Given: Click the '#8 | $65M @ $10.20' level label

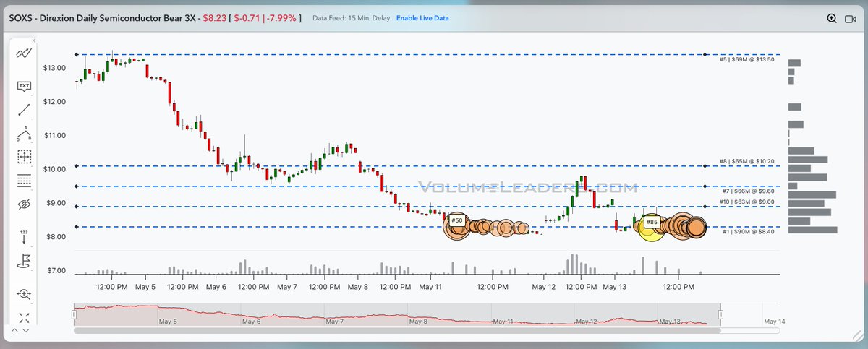Looking at the screenshot, I should click(747, 161).
